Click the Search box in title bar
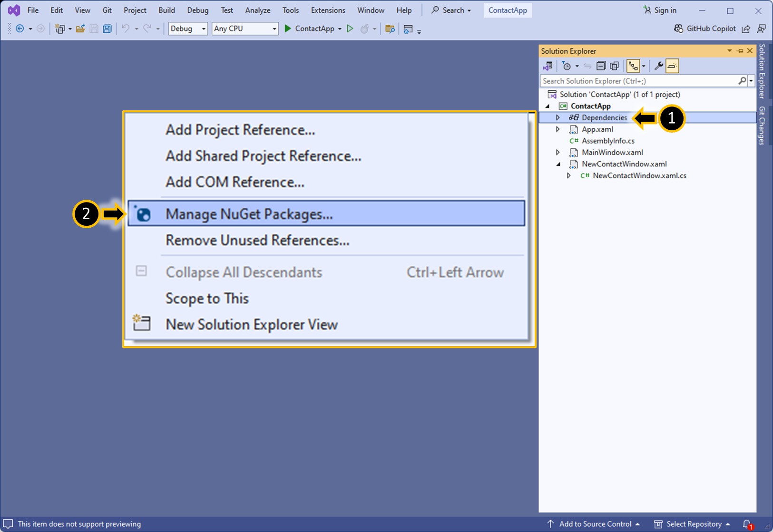This screenshot has height=532, width=773. coord(451,10)
